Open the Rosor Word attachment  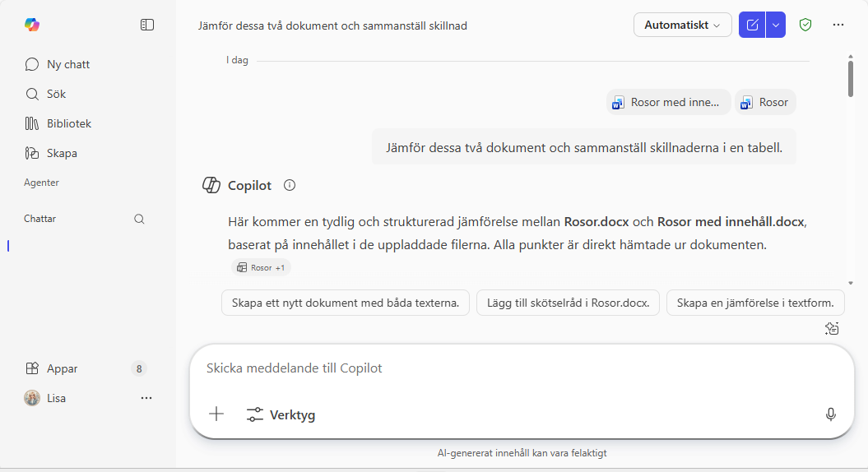(766, 102)
